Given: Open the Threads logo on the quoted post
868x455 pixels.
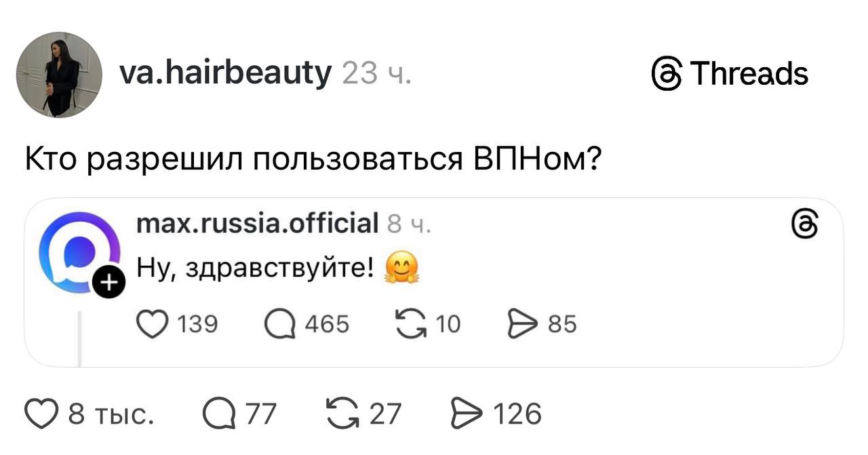Looking at the screenshot, I should click(x=804, y=224).
